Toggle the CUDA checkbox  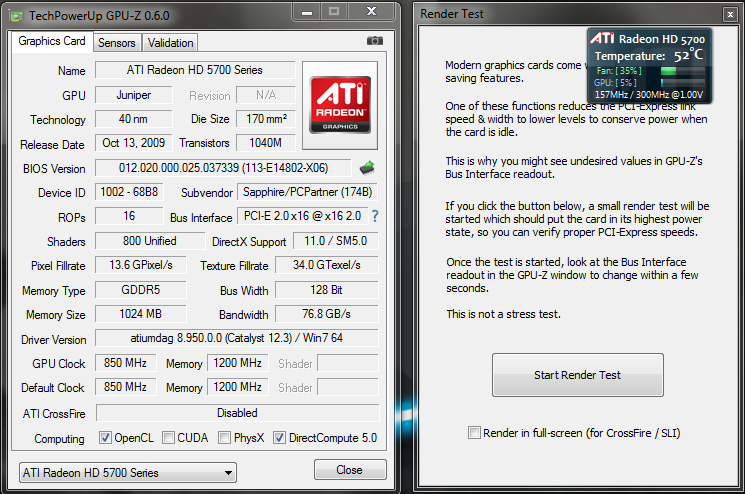[x=168, y=437]
